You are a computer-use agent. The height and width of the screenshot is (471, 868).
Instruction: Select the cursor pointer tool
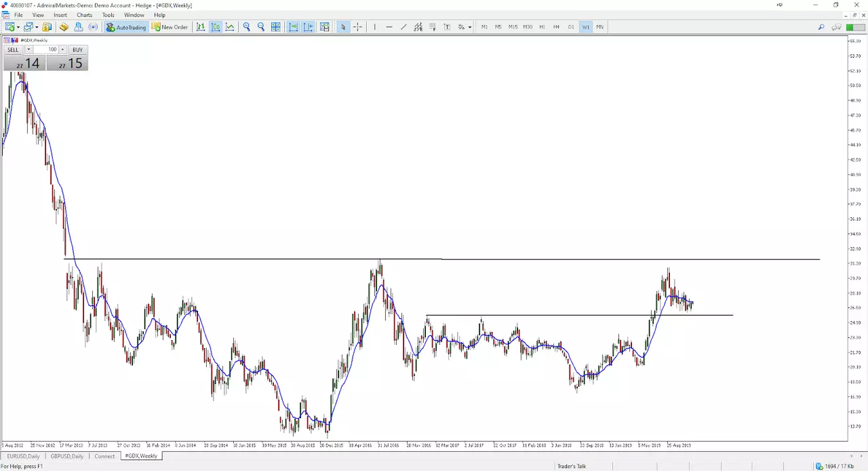tap(343, 27)
